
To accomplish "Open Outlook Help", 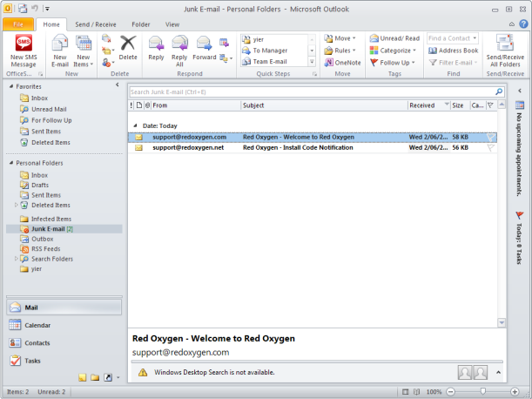I will (524, 24).
